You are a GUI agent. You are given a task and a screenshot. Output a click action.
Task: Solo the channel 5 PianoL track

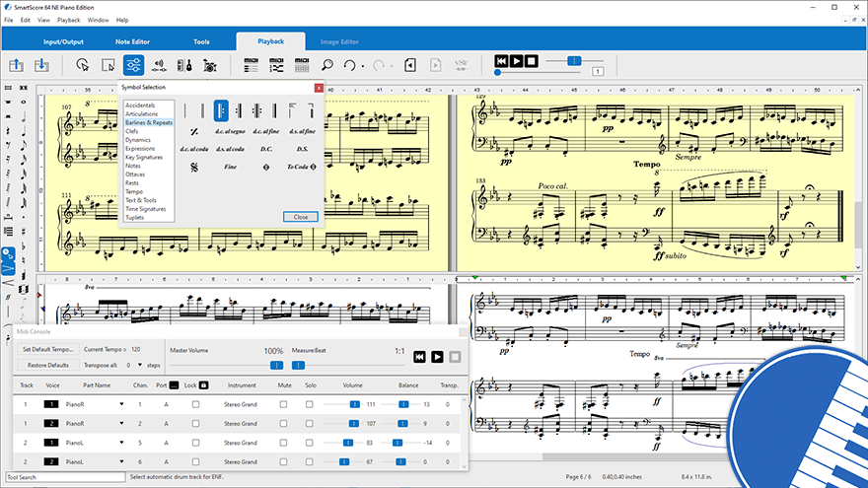310,443
